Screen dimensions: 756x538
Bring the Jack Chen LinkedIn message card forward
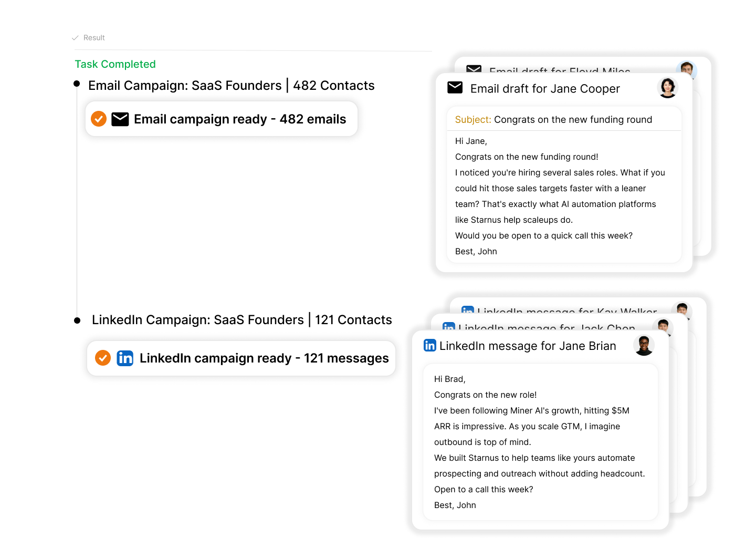click(546, 326)
